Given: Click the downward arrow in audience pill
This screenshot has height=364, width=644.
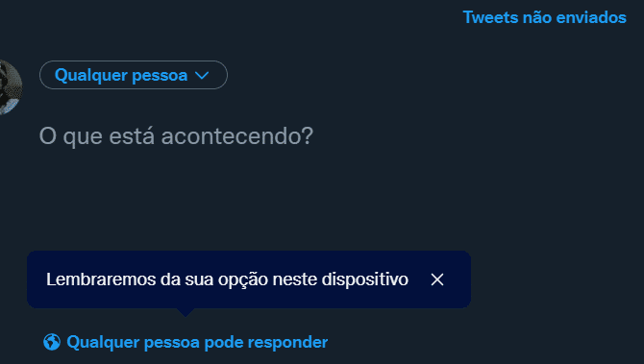Looking at the screenshot, I should point(202,76).
